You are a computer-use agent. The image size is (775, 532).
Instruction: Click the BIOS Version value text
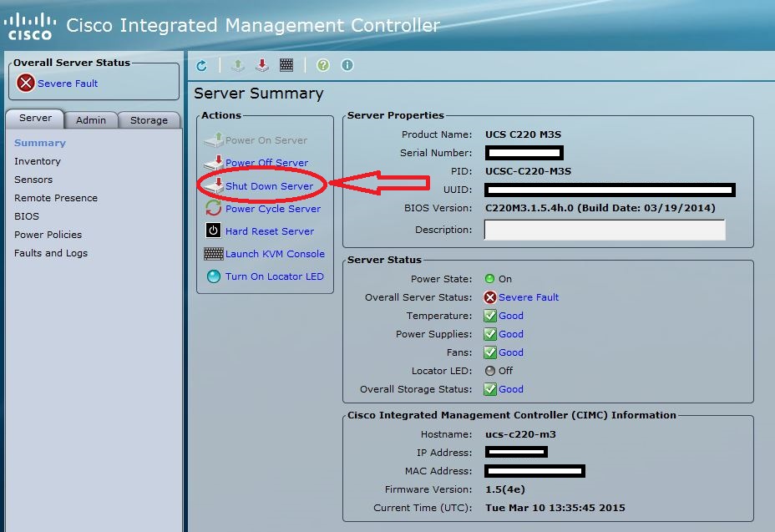point(600,208)
